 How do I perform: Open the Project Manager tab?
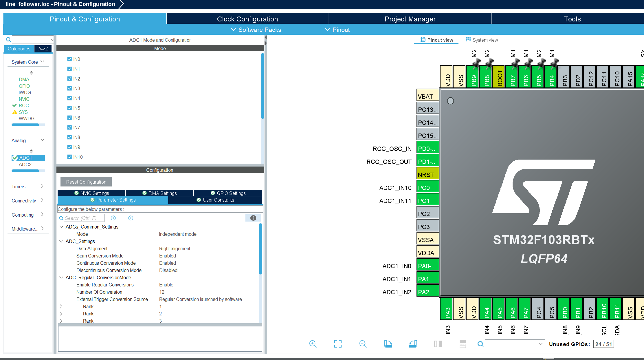[x=410, y=19]
